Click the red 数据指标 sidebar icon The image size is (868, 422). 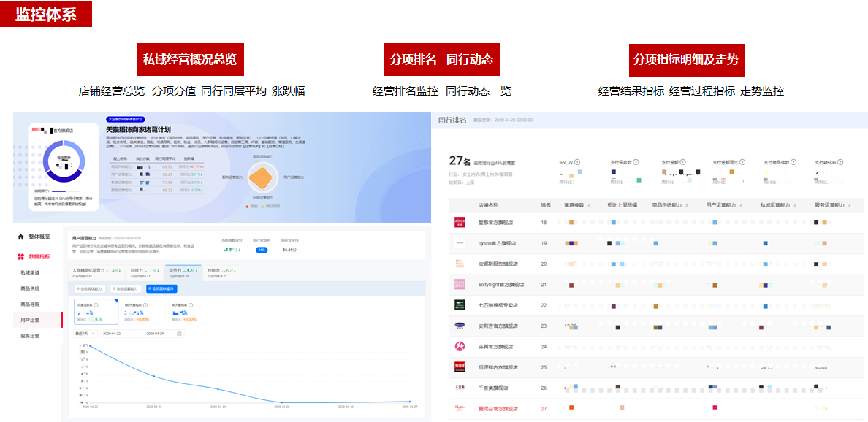(21, 256)
